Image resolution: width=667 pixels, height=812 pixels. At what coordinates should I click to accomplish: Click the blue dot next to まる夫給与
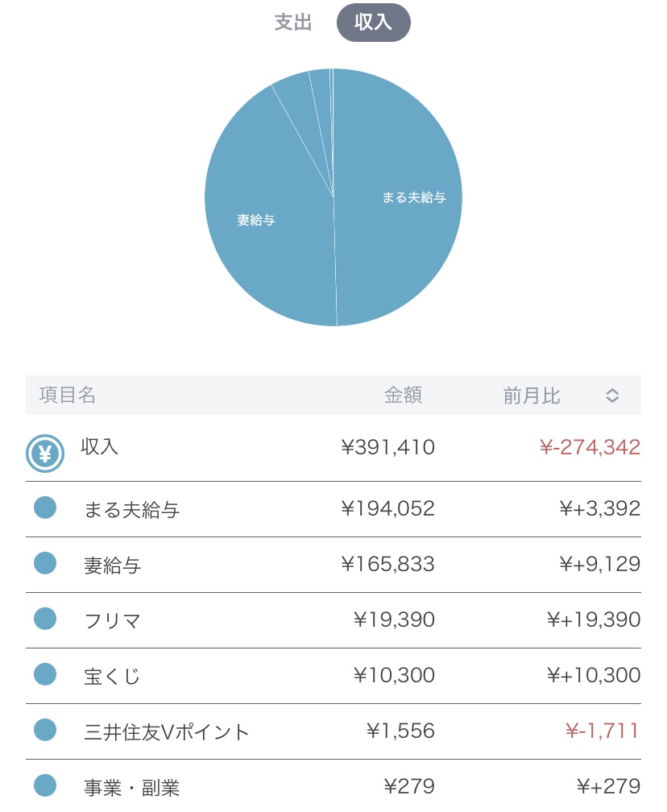(45, 508)
